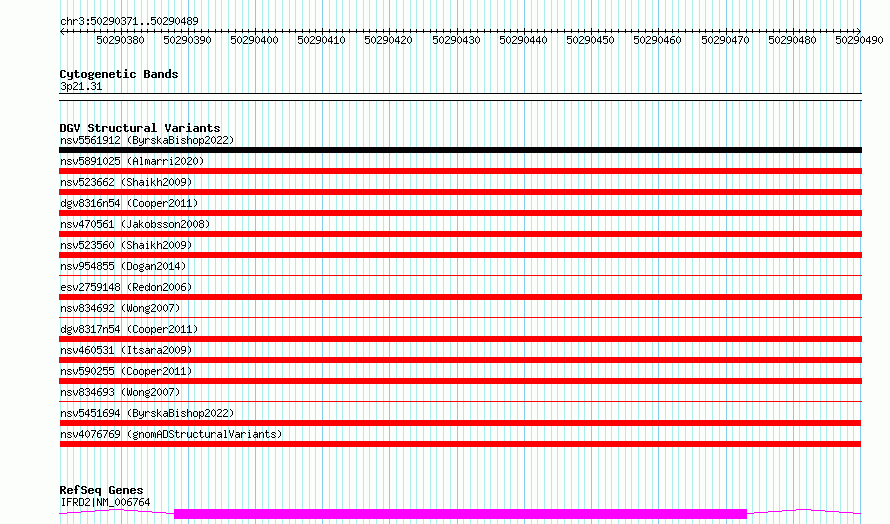Open the RefSeq Genes track title
The width and height of the screenshot is (890, 524).
(102, 491)
